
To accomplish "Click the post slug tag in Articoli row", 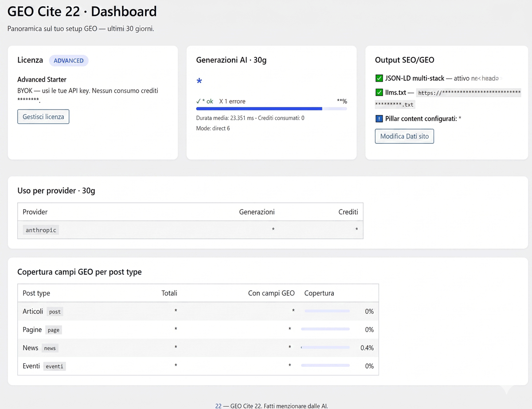I will (55, 312).
